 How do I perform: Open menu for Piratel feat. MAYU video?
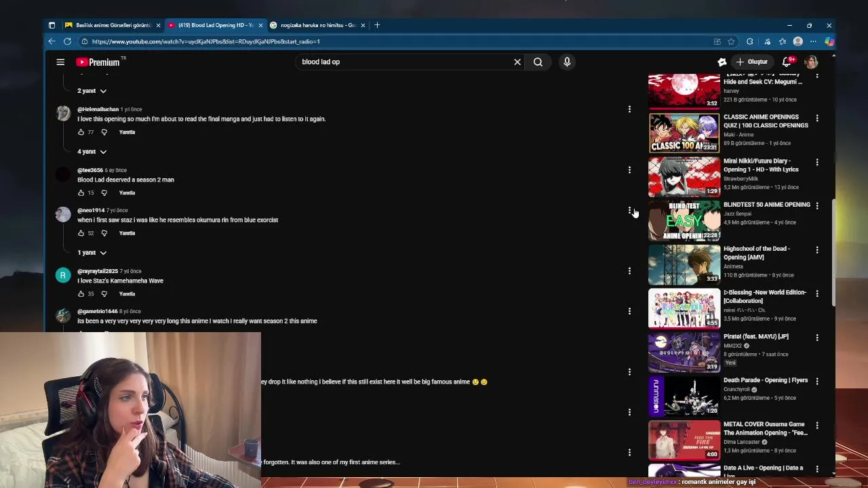tap(817, 338)
